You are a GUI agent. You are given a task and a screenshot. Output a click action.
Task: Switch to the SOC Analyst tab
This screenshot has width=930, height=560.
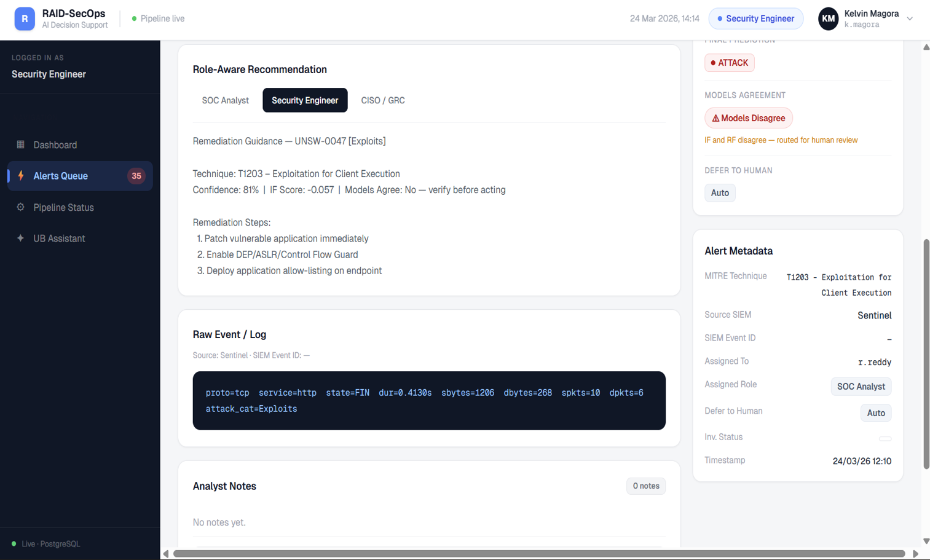coord(226,100)
